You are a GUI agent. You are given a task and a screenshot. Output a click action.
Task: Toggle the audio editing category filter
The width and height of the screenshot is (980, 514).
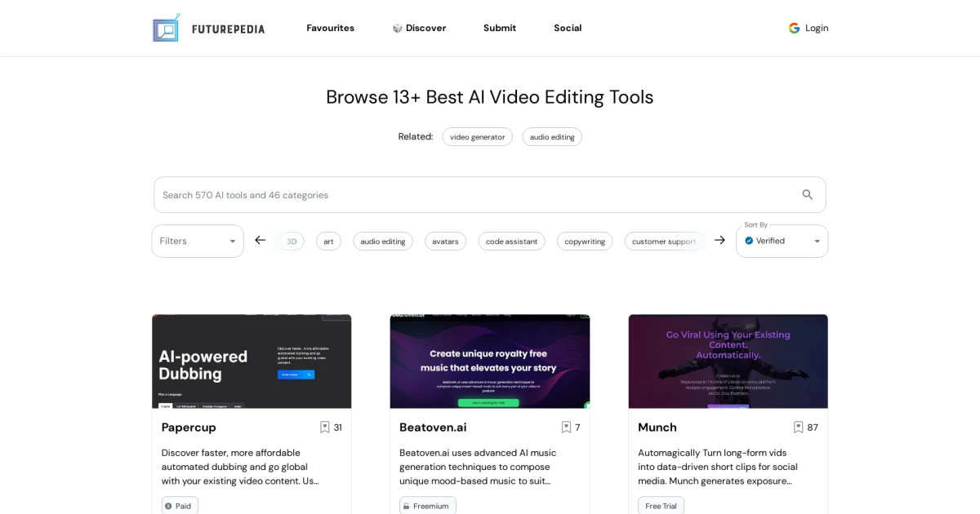click(x=383, y=241)
